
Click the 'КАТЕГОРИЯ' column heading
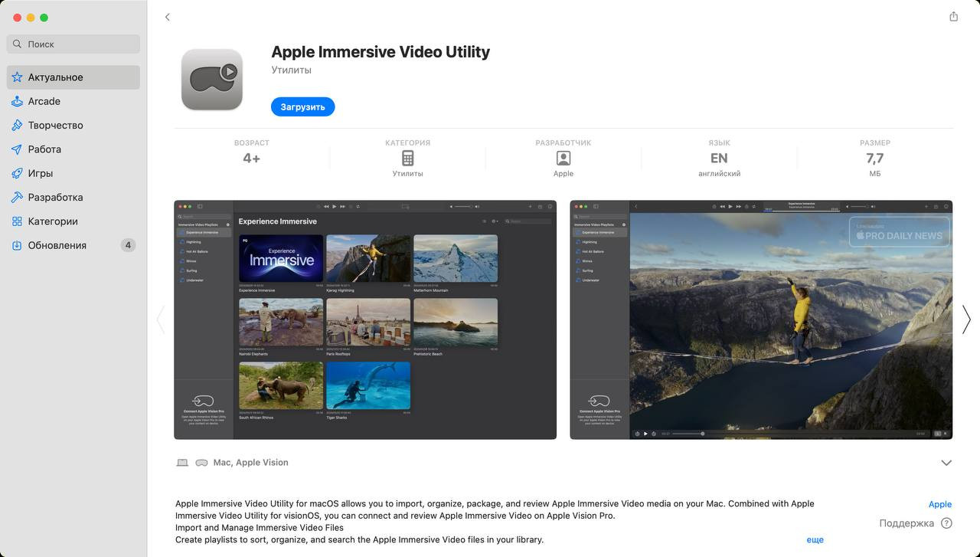[407, 143]
